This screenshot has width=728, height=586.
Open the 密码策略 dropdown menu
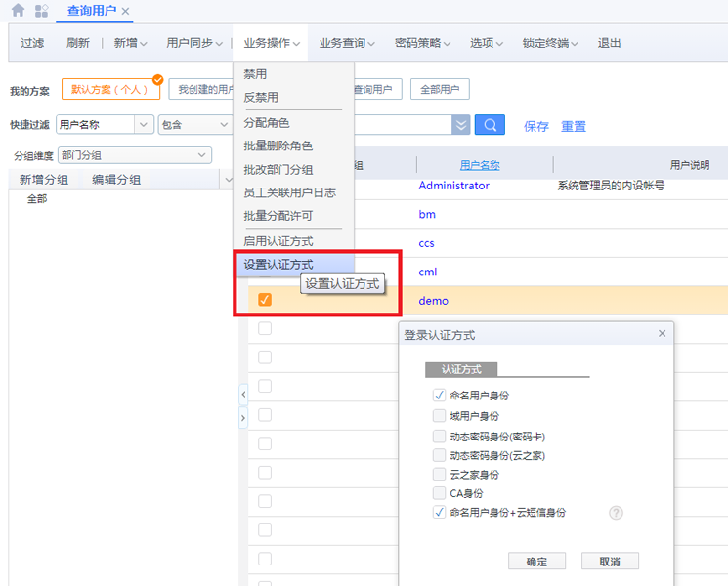click(x=422, y=43)
